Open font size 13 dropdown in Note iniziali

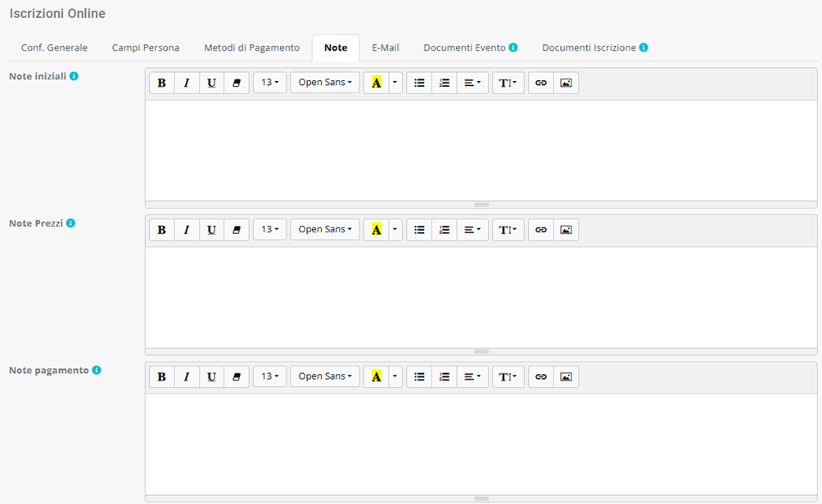click(269, 83)
